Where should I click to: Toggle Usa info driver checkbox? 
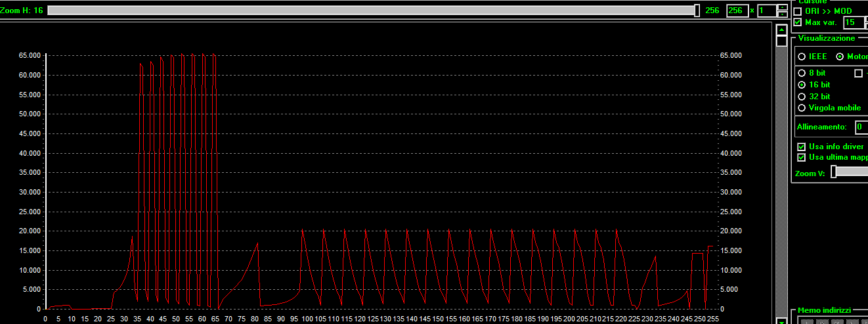click(x=801, y=147)
